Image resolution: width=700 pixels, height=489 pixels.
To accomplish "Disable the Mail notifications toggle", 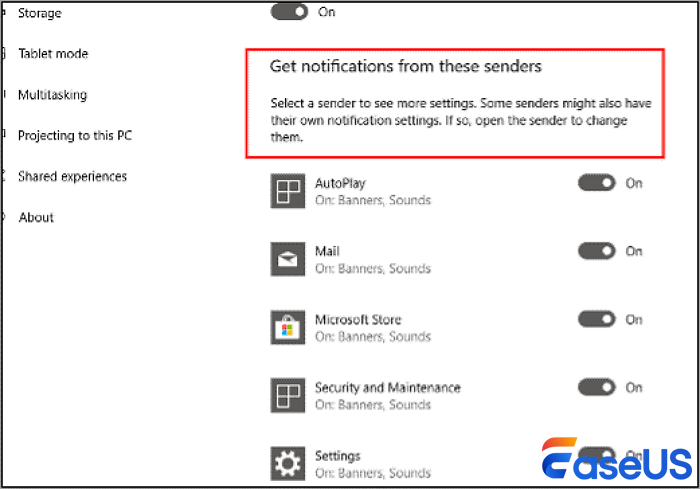I will point(597,251).
